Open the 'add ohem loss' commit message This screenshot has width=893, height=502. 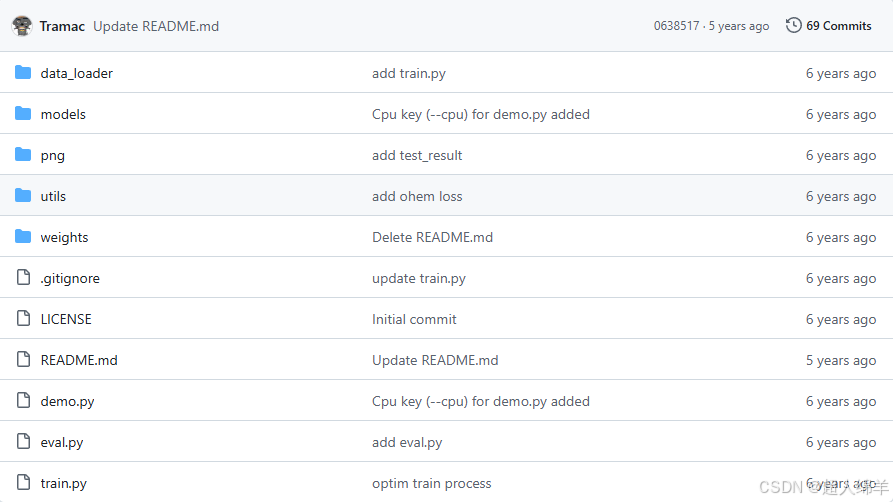click(x=417, y=196)
